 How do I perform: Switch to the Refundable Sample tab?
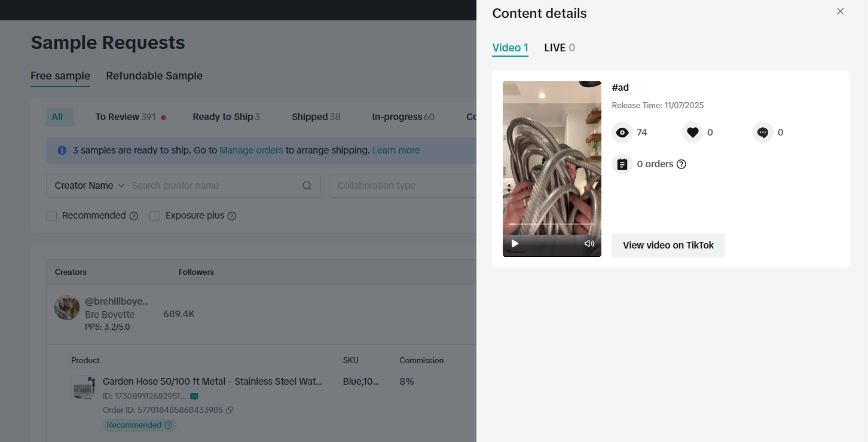point(154,76)
